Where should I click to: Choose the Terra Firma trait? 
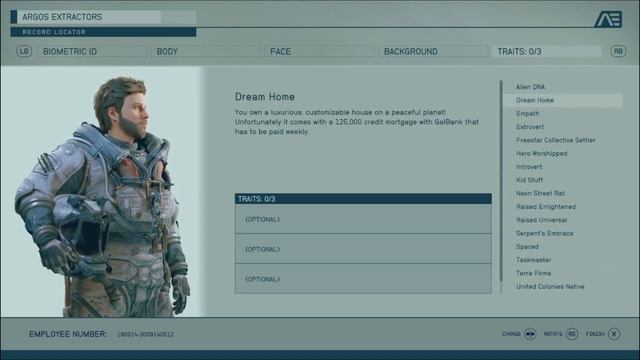(533, 273)
